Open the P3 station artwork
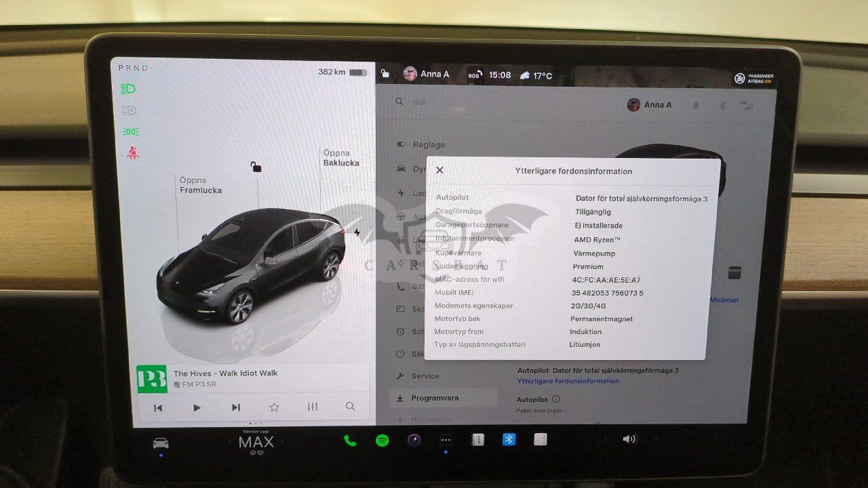The height and width of the screenshot is (488, 868). click(x=152, y=379)
